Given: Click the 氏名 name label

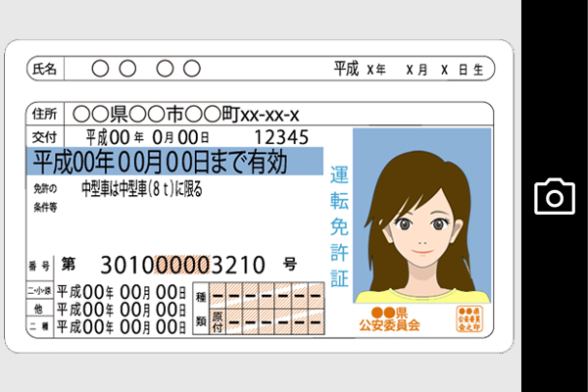Looking at the screenshot, I should click(45, 70).
